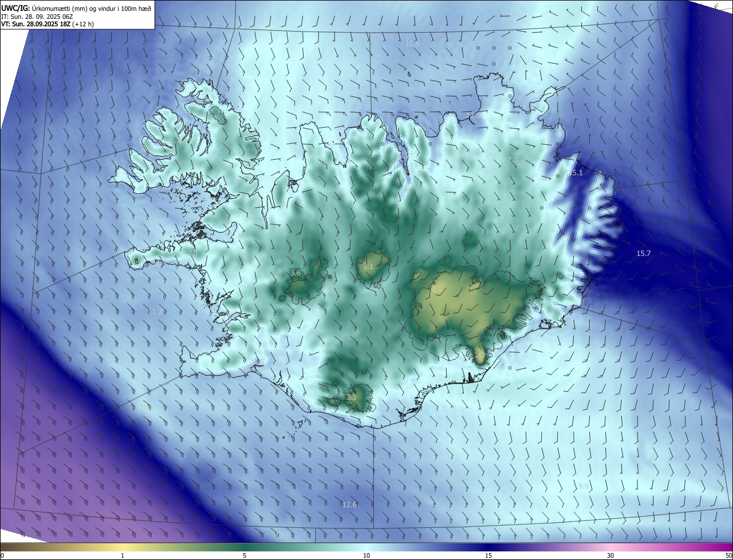Click the 50 tick label on the color scale
This screenshot has width=733, height=560.
click(x=728, y=555)
